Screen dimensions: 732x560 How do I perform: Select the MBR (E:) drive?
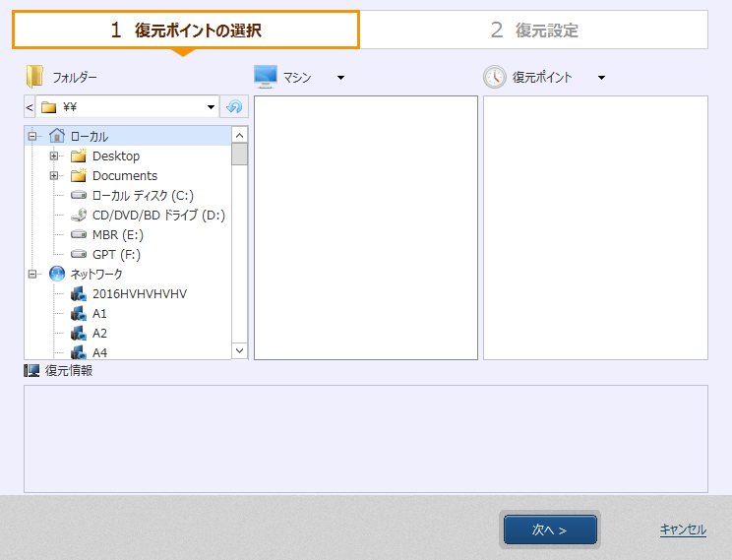117,235
